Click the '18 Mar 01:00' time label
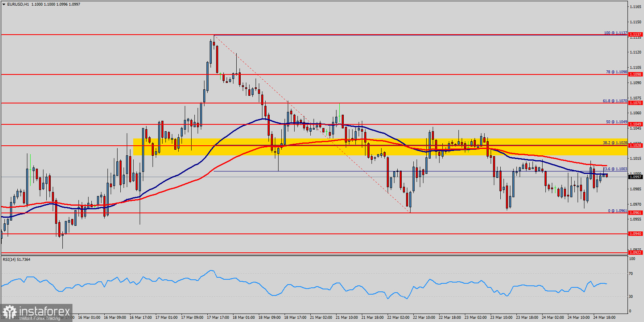The height and width of the screenshot is (322, 644). (x=244, y=318)
